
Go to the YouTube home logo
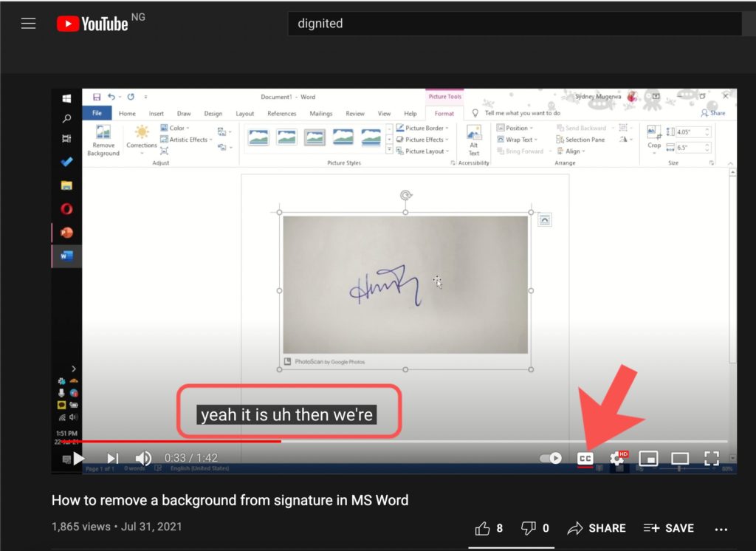(x=92, y=24)
